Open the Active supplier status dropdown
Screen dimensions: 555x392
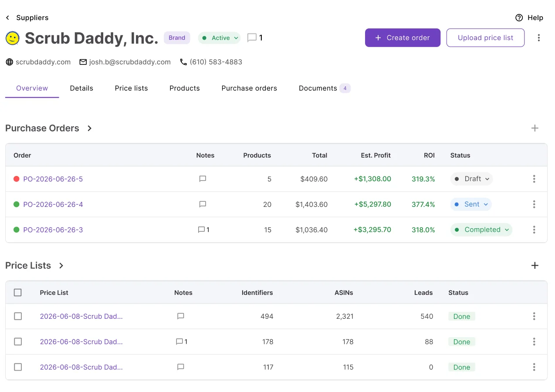220,38
